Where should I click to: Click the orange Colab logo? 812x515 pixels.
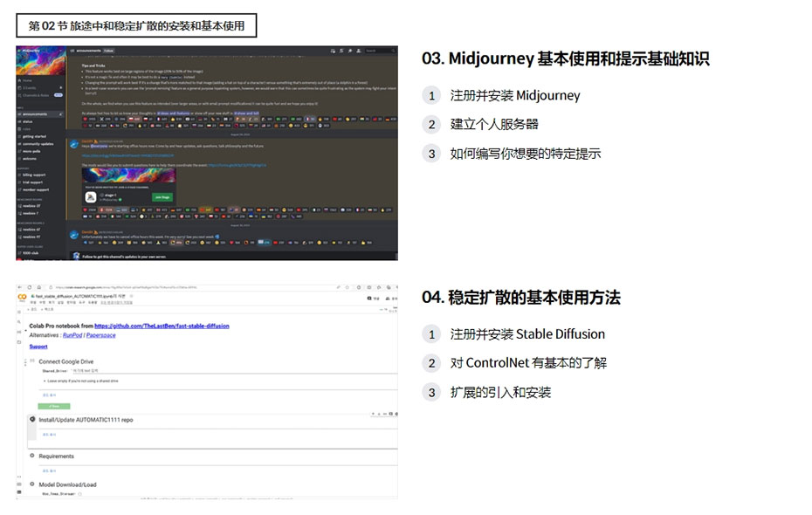pos(23,297)
